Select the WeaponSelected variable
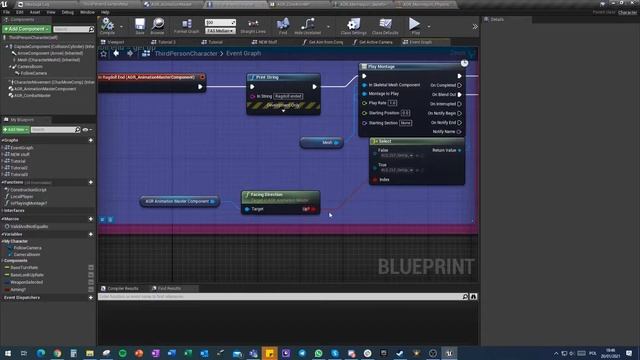The height and width of the screenshot is (360, 640). (26, 282)
